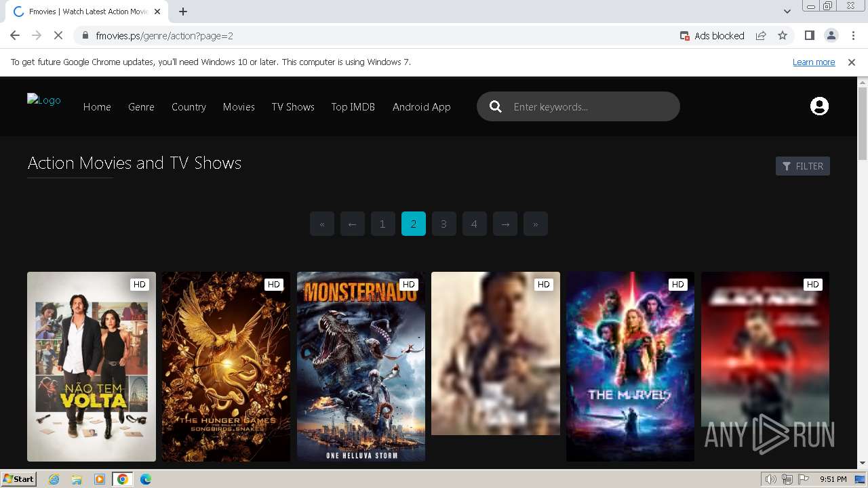The height and width of the screenshot is (488, 868).
Task: Jump to last page with » button
Action: pyautogui.click(x=536, y=224)
